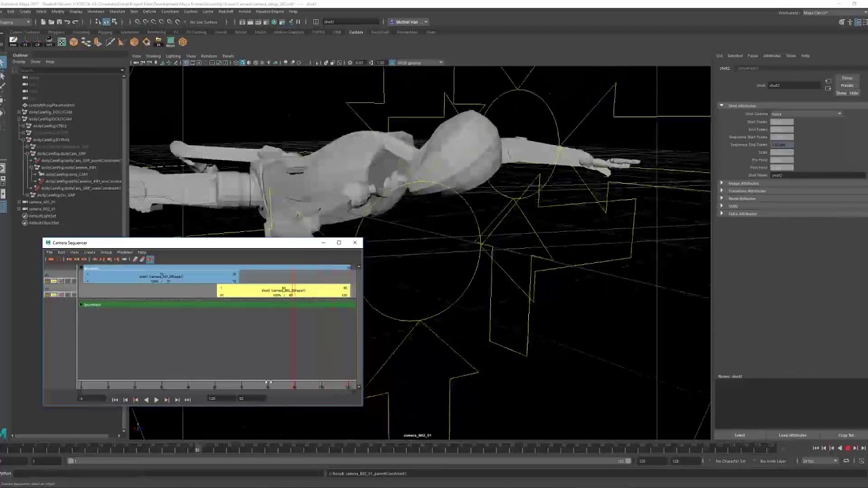Click the Focus button in Attribute Editor
The height and width of the screenshot is (488, 868).
847,78
